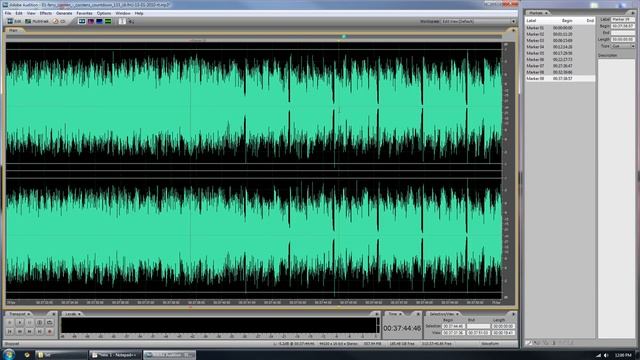Select highlighted Marker 09 row
640x360 pixels.
pos(560,78)
